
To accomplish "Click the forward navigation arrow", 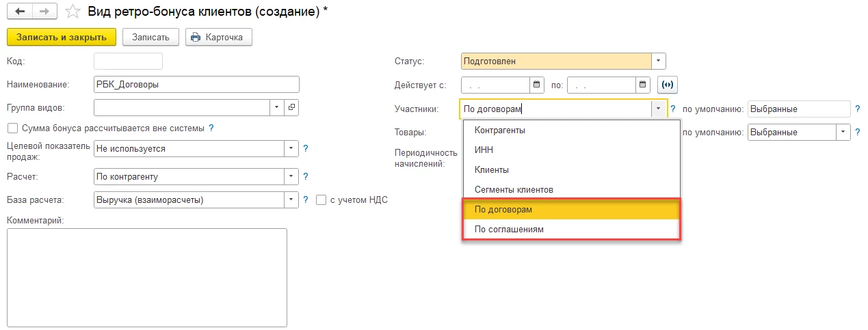I will point(44,12).
